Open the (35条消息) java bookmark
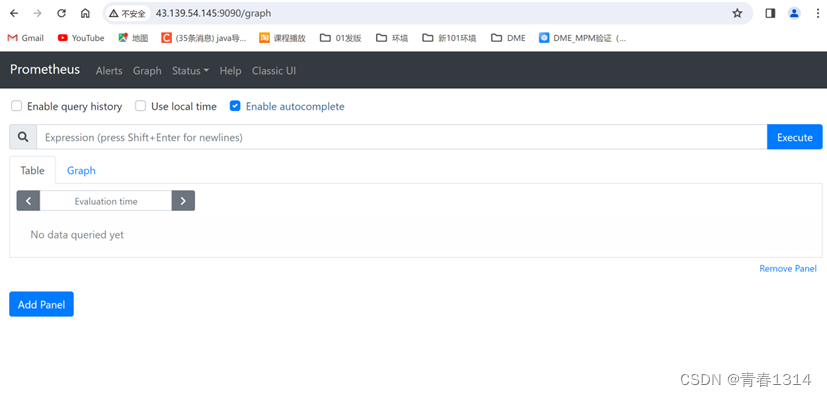Screen dimensions: 827x397 pyautogui.click(x=204, y=38)
